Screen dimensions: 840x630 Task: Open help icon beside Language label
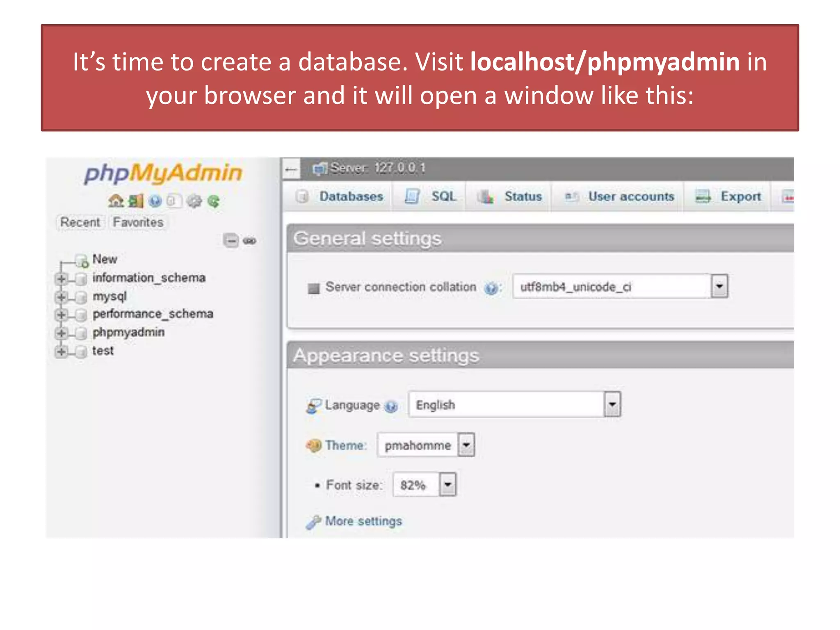[392, 406]
